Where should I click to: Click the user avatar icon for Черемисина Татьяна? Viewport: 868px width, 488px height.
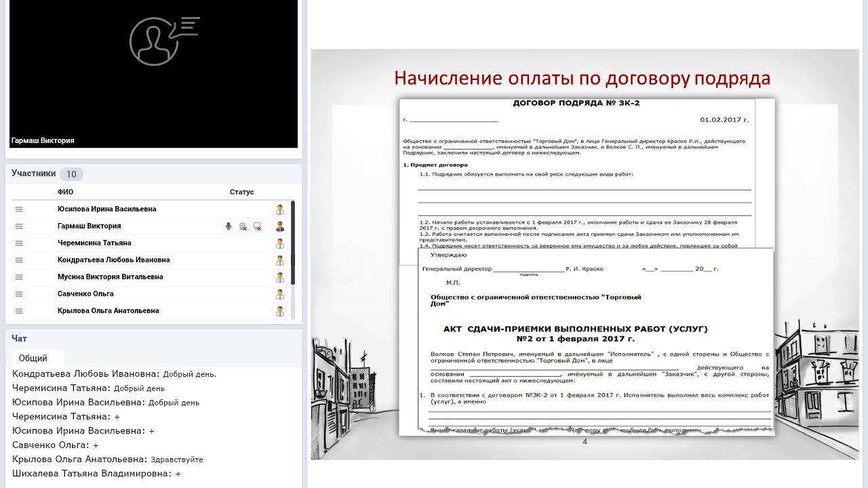[x=280, y=243]
